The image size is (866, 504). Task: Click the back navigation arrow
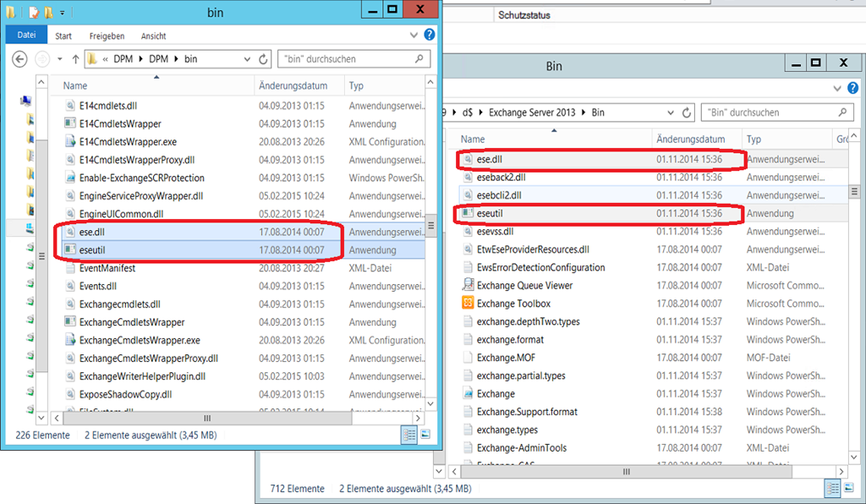click(x=19, y=59)
